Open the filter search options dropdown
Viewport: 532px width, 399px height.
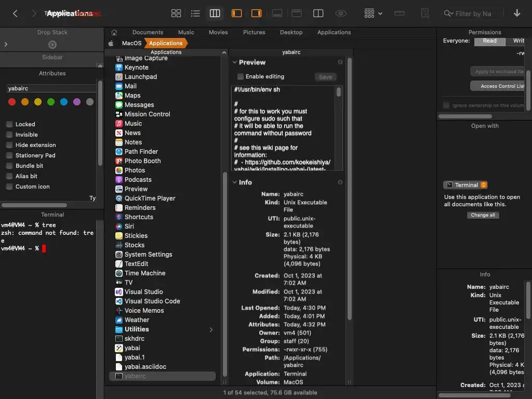448,14
